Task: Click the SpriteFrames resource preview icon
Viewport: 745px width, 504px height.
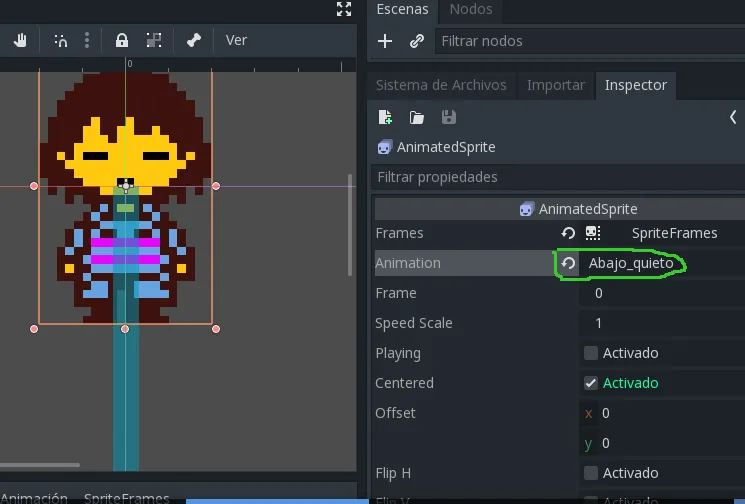Action: point(592,233)
